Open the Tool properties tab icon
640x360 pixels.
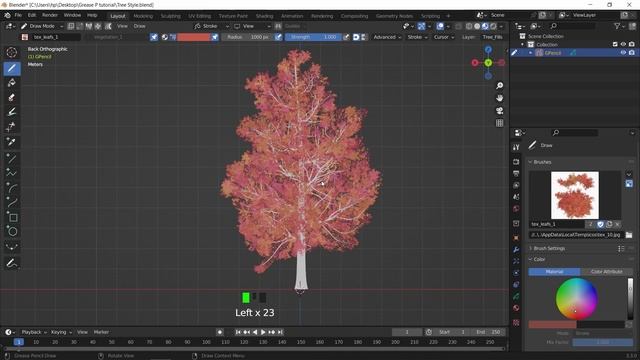(x=516, y=147)
